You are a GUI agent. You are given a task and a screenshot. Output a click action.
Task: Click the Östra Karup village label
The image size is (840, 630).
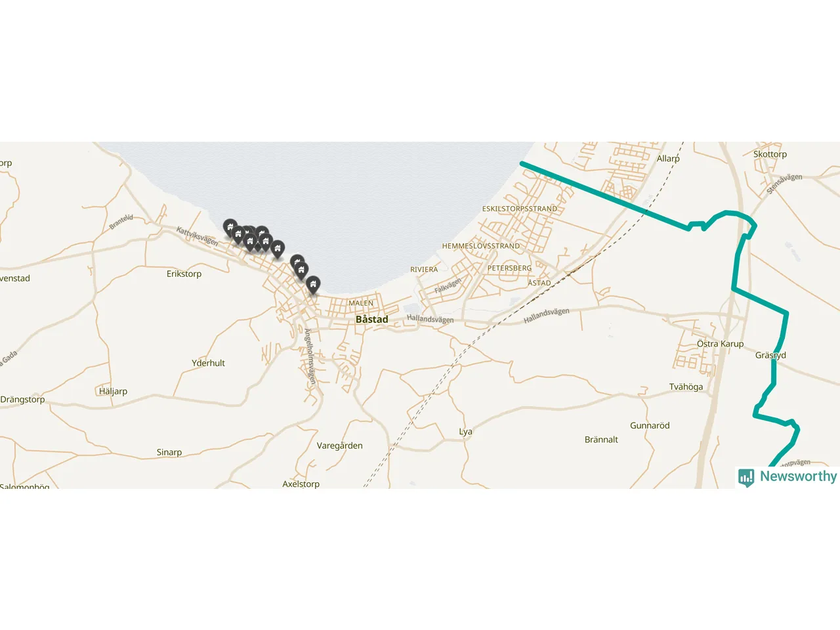[x=720, y=344]
